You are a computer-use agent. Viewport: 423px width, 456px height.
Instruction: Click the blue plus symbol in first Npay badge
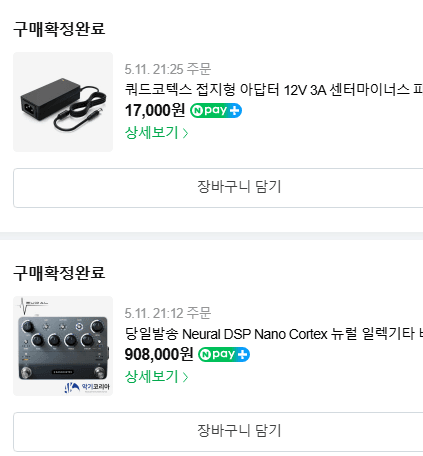tap(235, 110)
